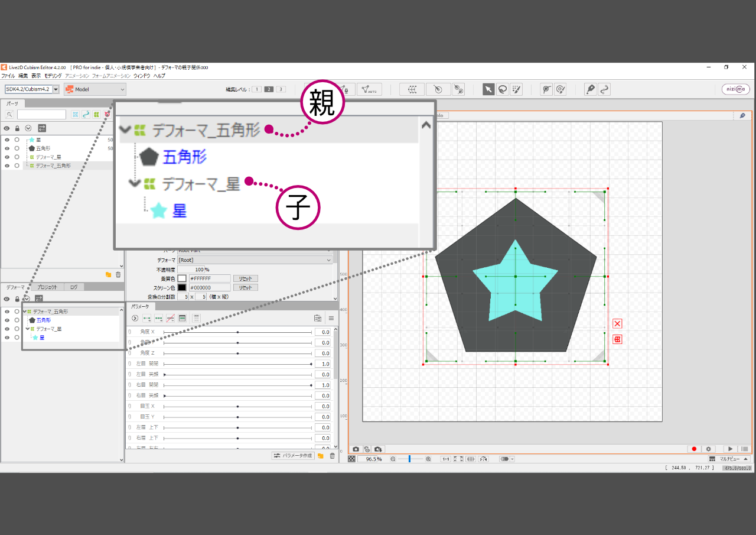Screen dimensions: 756x535
Task: Click the red X icon beside canvas
Action: pyautogui.click(x=617, y=323)
